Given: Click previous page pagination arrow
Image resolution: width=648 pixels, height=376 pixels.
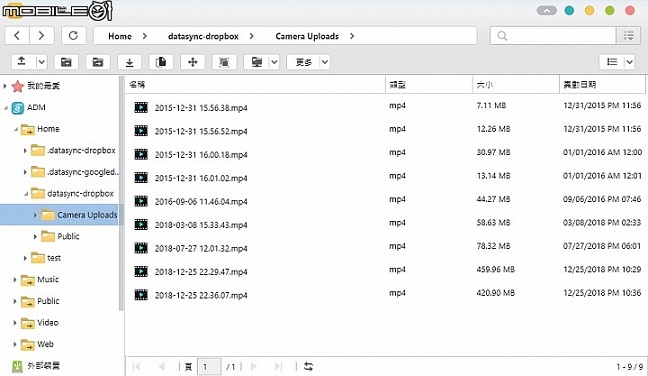Looking at the screenshot, I should 162,366.
